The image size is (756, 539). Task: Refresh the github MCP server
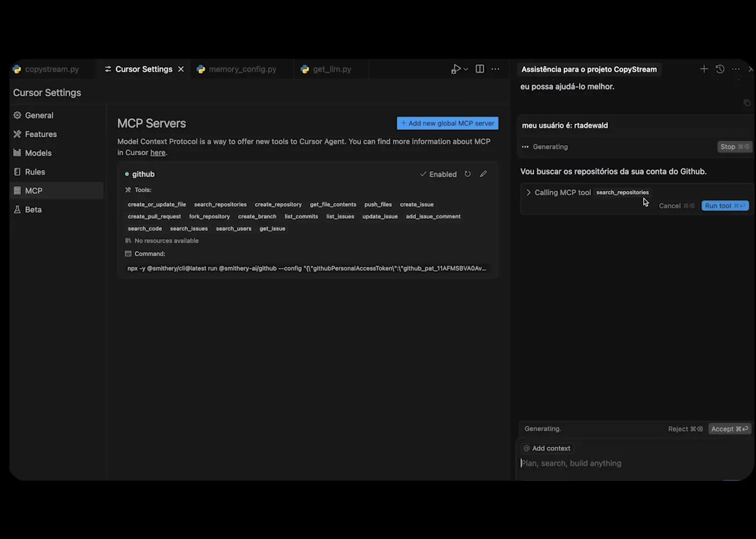468,174
